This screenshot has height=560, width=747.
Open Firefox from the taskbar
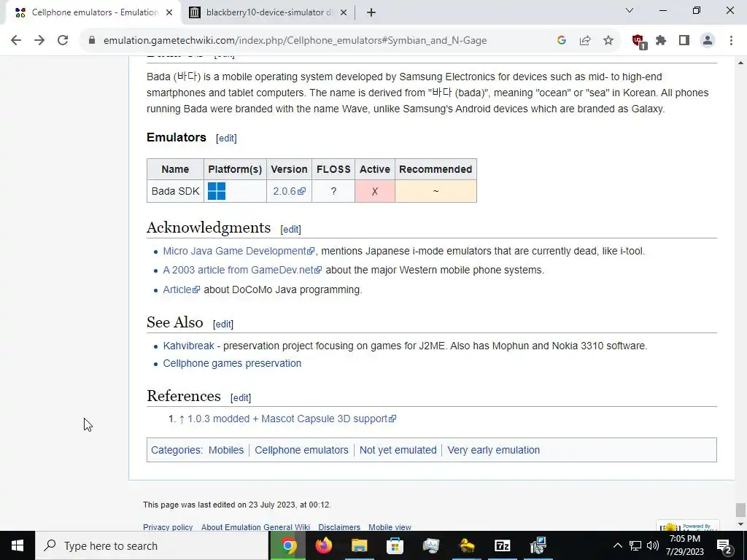323,545
